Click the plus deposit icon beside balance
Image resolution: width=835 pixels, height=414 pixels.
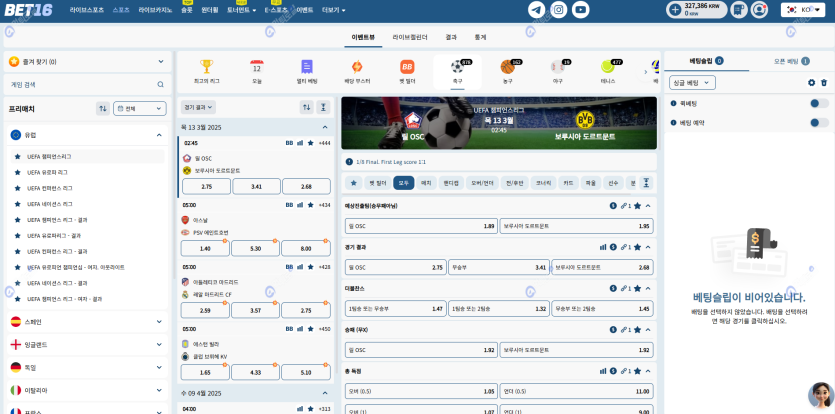(675, 10)
